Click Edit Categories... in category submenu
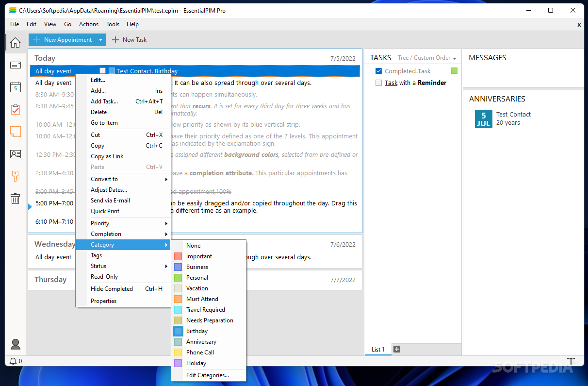 (209, 375)
